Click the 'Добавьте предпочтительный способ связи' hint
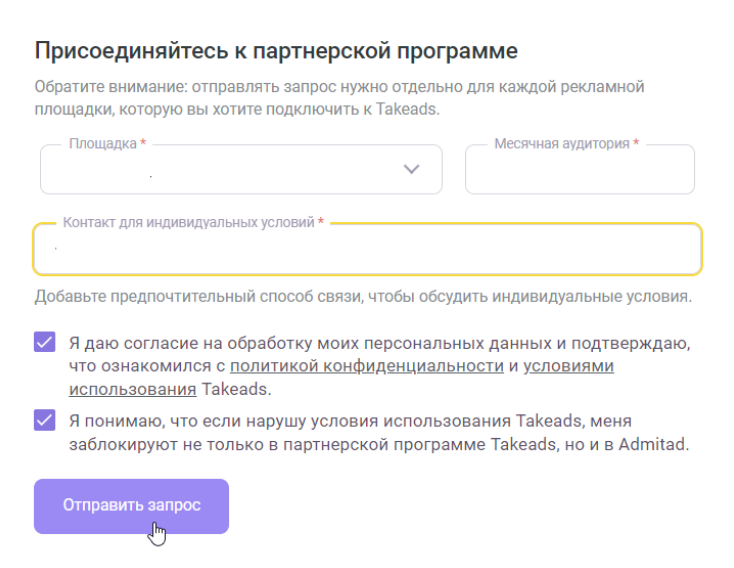This screenshot has height=568, width=734. 362,297
